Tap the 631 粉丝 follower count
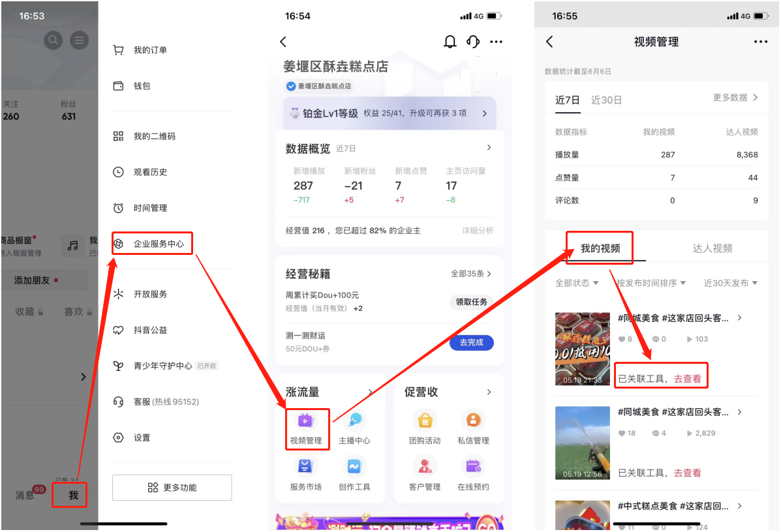Screen dimensions: 781x532 (69, 110)
